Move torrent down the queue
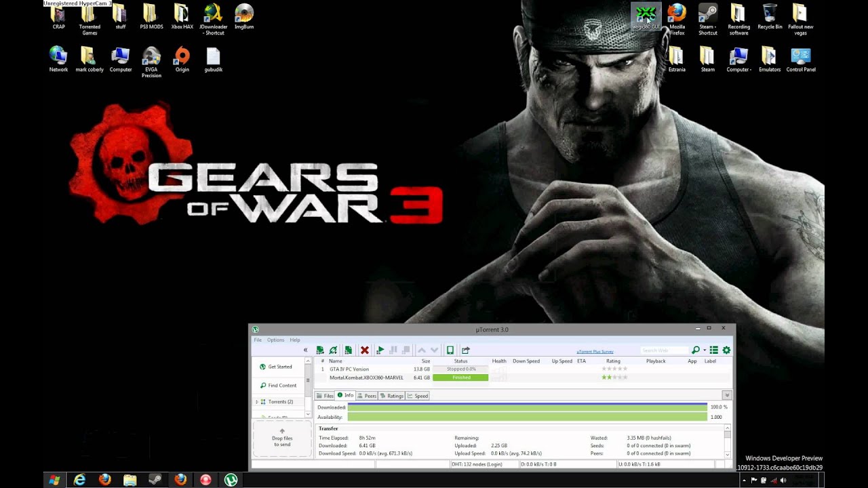Screen dimensions: 868x488 coord(435,350)
